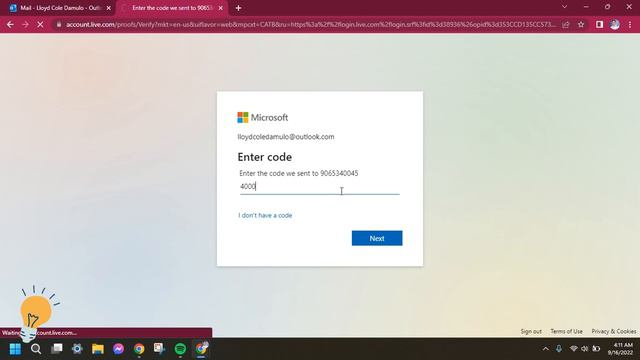This screenshot has height=360, width=640.
Task: Click I don't have a code link
Action: (265, 215)
